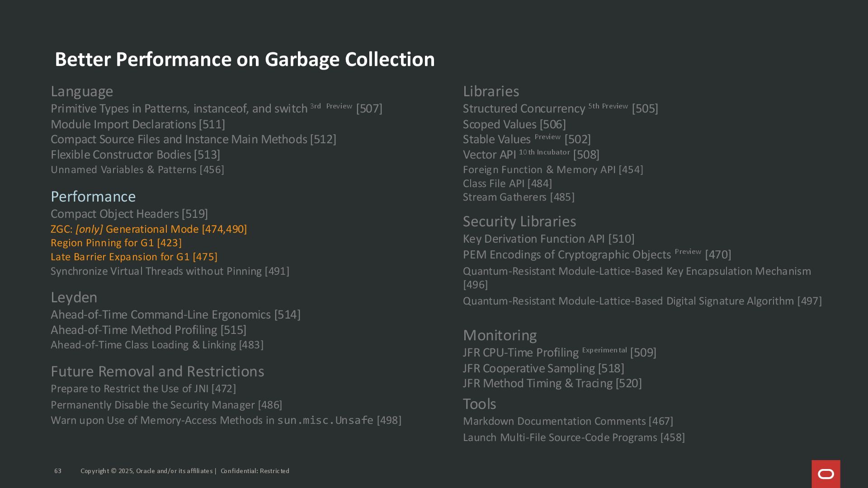The height and width of the screenshot is (488, 868).
Task: Click Key Derivation Function API [510]
Action: coord(548,239)
